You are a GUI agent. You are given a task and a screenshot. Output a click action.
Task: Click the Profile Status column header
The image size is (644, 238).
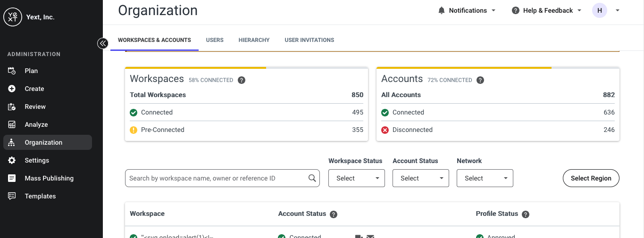point(497,213)
